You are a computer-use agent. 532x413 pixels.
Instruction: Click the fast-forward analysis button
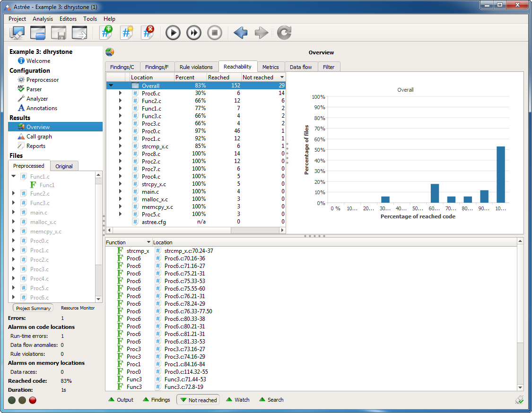(x=194, y=33)
